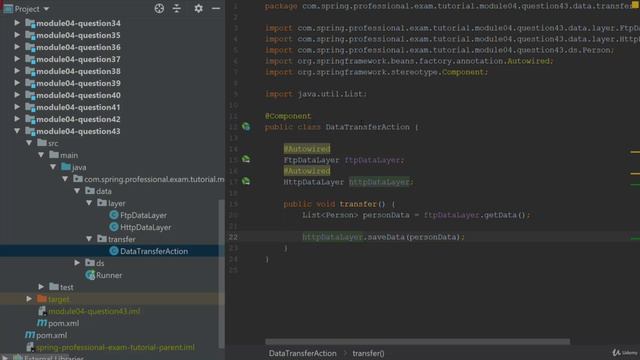Click transfer() breadcrumb at editor bottom
Screen dimensions: 640x360
[368, 353]
